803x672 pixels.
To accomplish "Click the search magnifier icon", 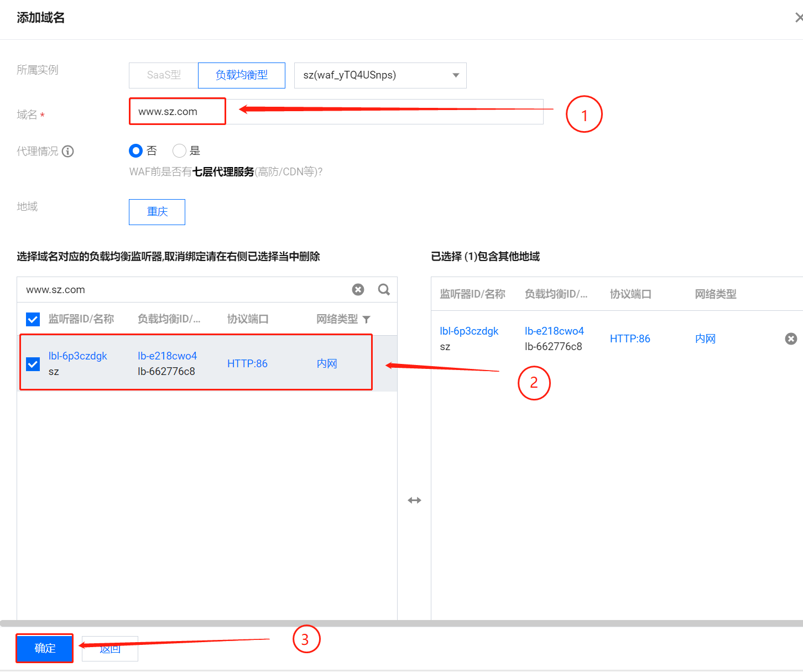I will 384,290.
